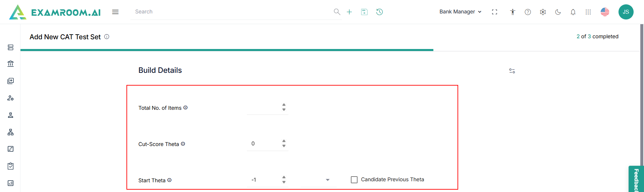Click the save icon in top bar
The image size is (644, 192).
pos(364,12)
